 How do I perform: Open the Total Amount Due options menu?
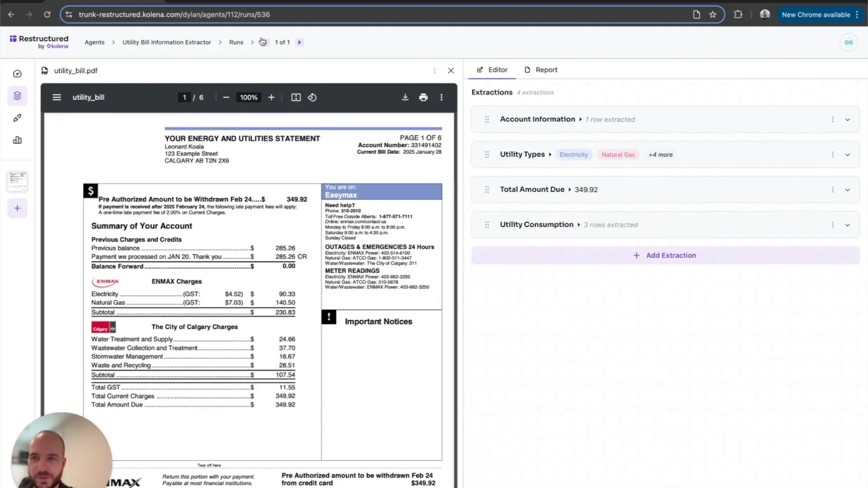(832, 189)
